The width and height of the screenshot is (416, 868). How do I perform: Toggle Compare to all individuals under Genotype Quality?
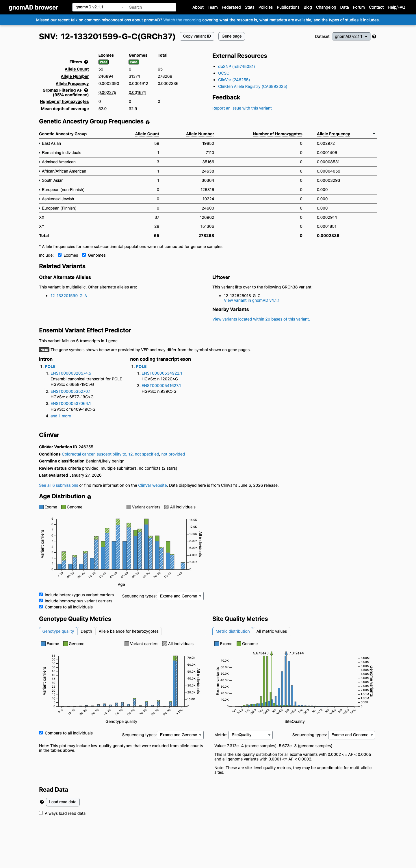[41, 732]
